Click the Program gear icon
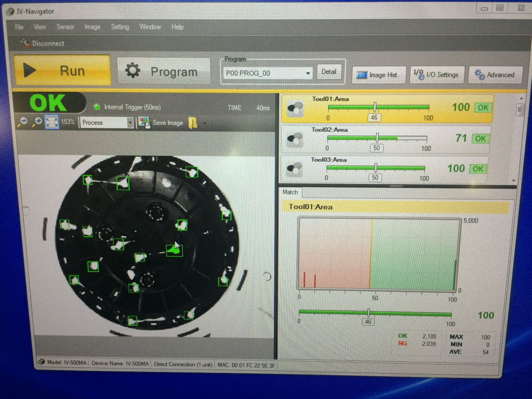532x399 pixels. 133,71
